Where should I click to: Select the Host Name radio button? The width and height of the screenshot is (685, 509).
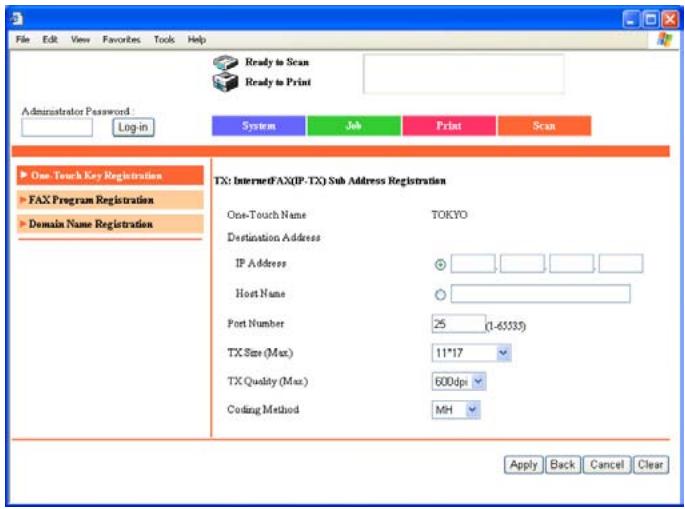440,295
